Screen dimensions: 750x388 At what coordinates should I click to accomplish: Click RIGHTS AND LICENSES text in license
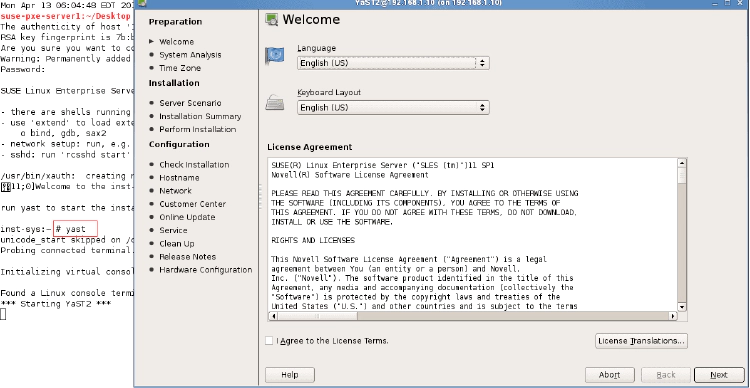[313, 240]
